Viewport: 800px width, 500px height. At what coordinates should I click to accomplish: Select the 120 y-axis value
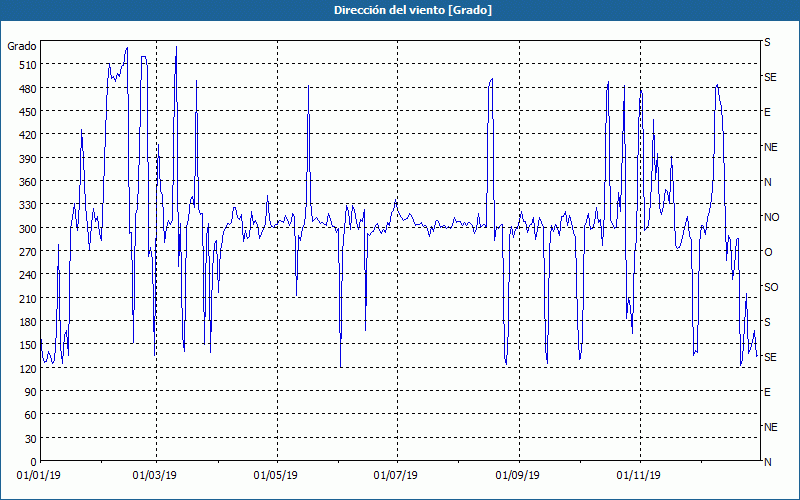pyautogui.click(x=29, y=368)
